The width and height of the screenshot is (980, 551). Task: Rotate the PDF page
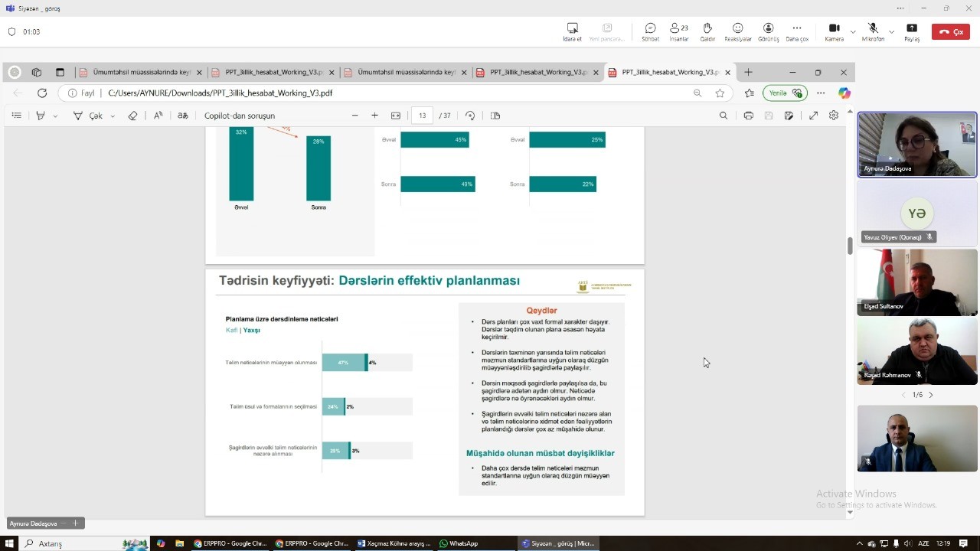point(470,116)
